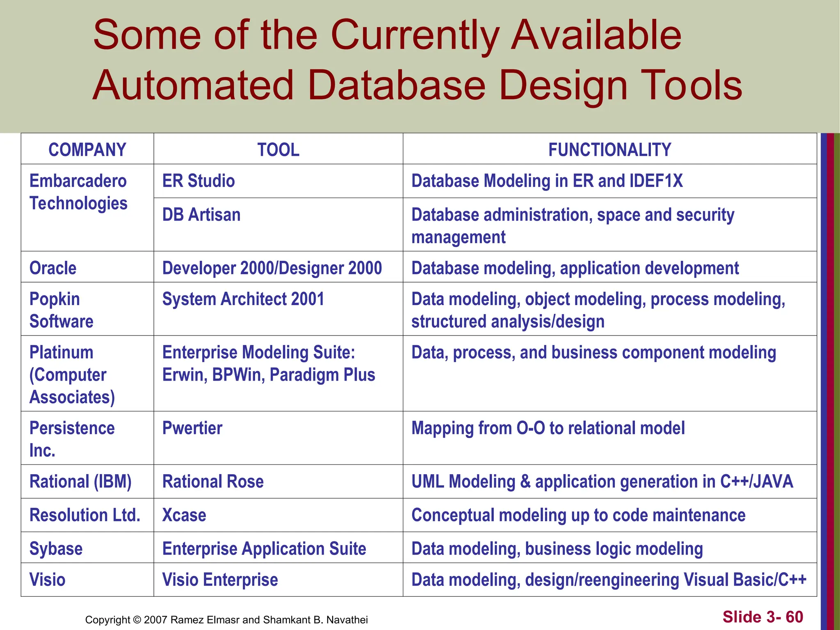Click 'Platinum (Computer Associates)' cell

tap(87, 373)
